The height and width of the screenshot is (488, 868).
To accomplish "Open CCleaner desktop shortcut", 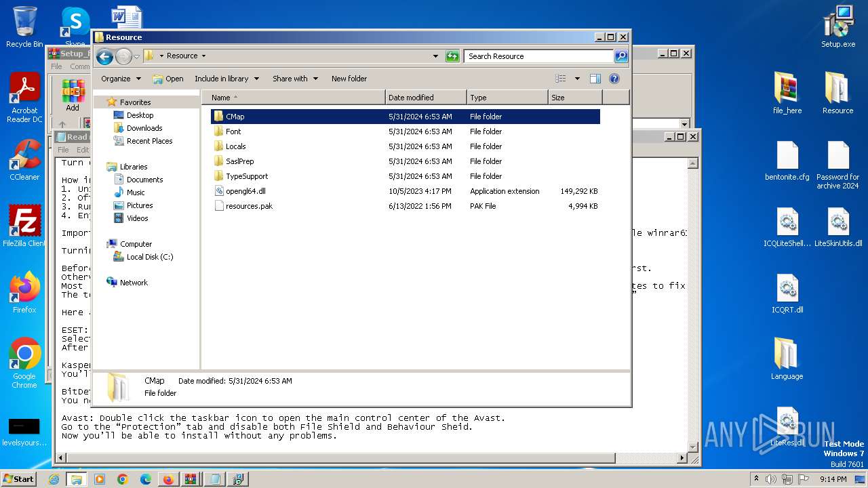I will [24, 160].
